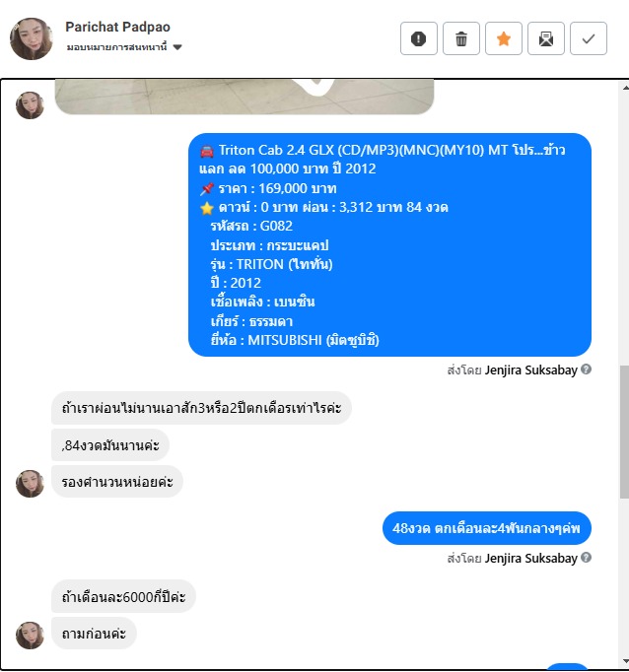Screen dimensions: 629x672
Task: Click the 48งวด reply message bubble
Action: click(x=487, y=528)
